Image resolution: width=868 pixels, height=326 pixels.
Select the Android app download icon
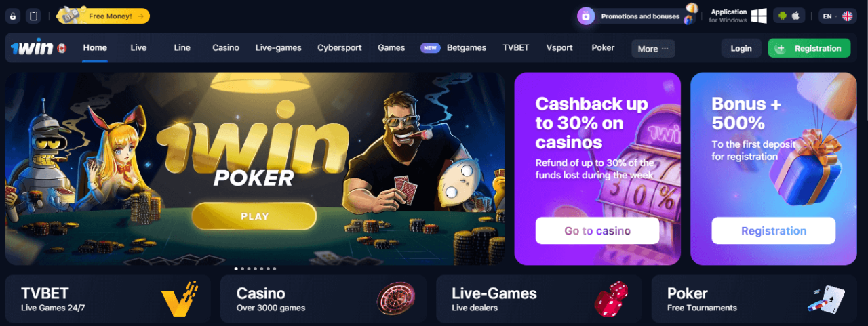point(783,16)
